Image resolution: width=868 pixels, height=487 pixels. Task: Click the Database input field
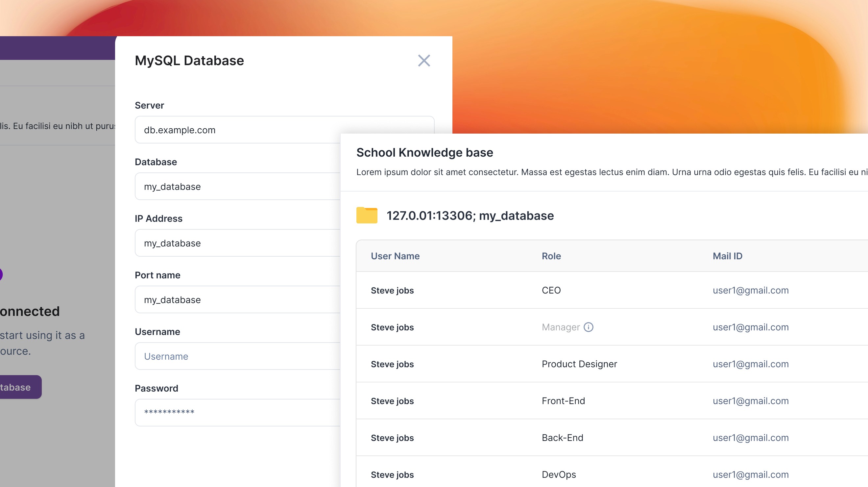[x=238, y=187]
